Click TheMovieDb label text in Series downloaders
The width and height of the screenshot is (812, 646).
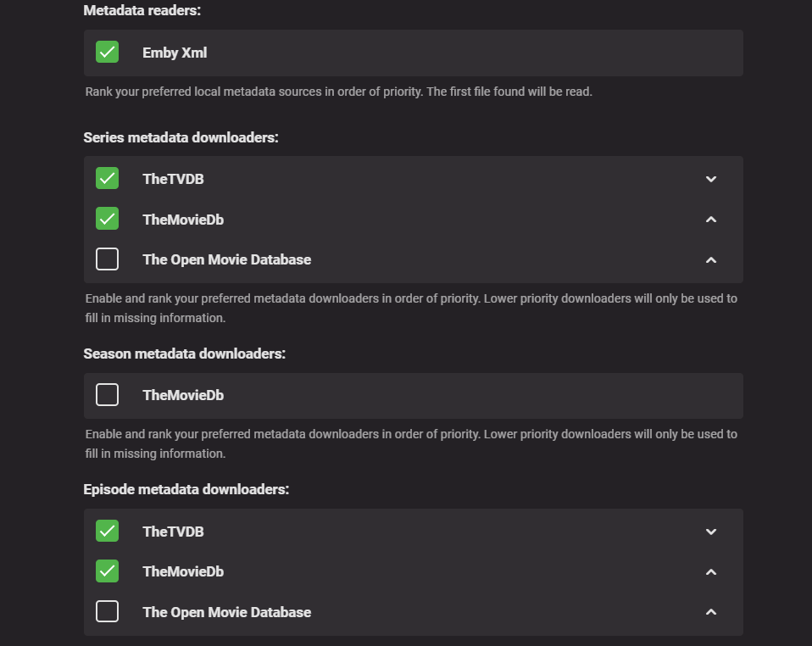(x=183, y=220)
